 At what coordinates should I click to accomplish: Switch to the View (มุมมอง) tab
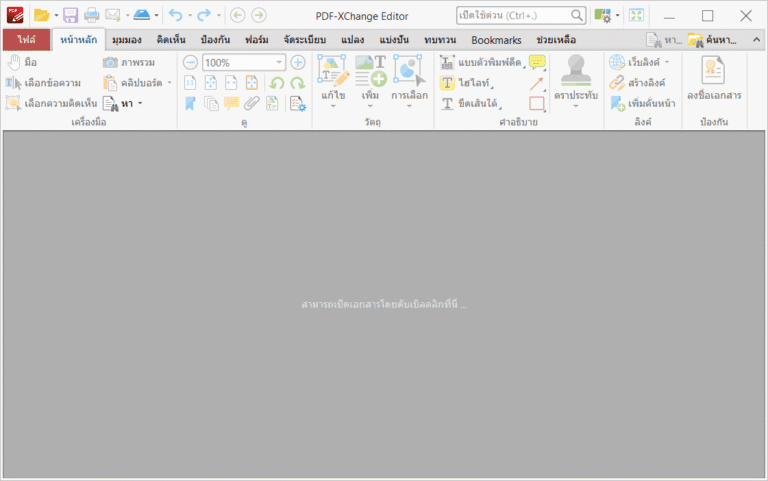coord(126,40)
